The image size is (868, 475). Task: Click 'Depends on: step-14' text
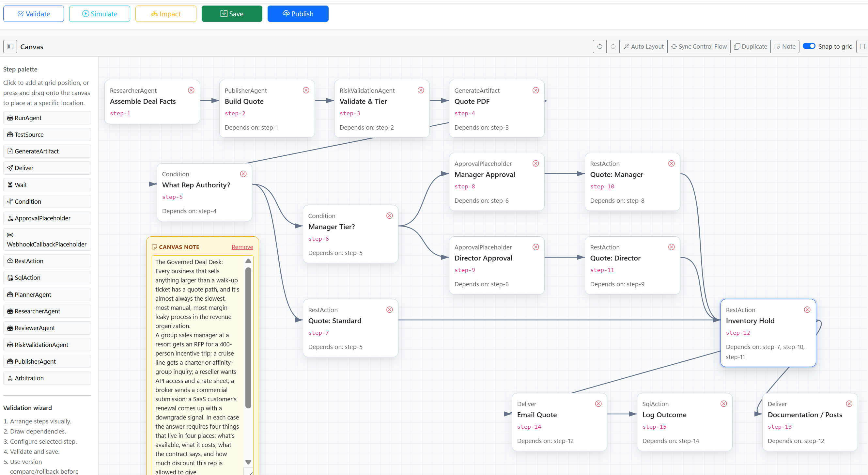click(x=671, y=441)
